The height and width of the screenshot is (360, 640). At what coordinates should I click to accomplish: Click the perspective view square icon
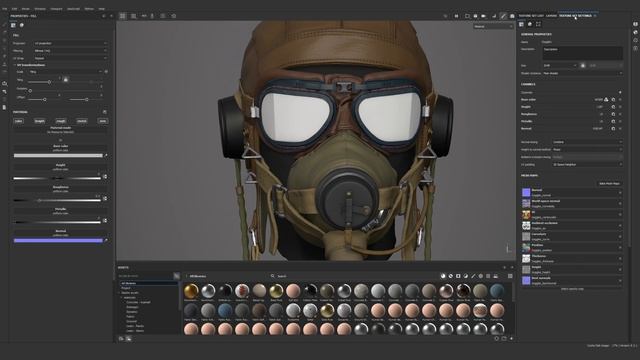point(467,16)
